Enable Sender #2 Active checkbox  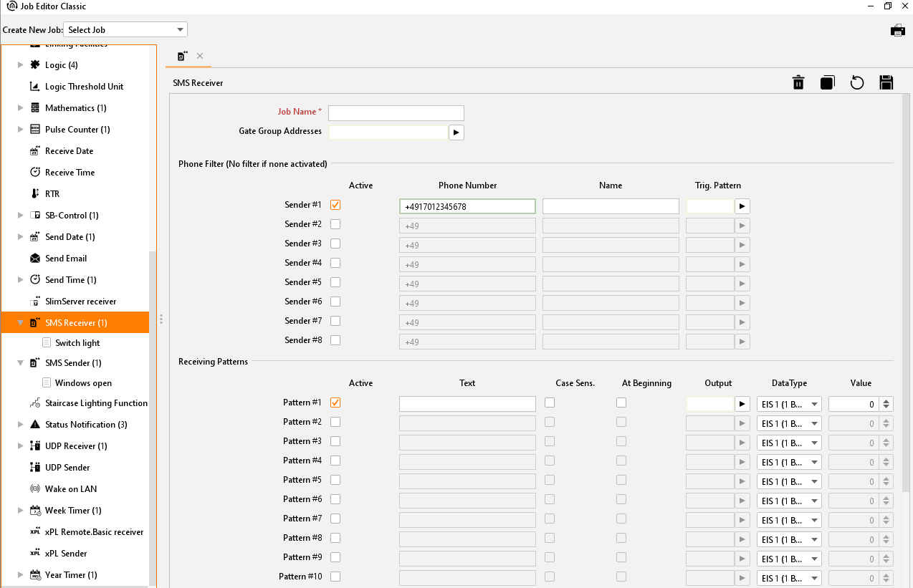[x=335, y=224]
